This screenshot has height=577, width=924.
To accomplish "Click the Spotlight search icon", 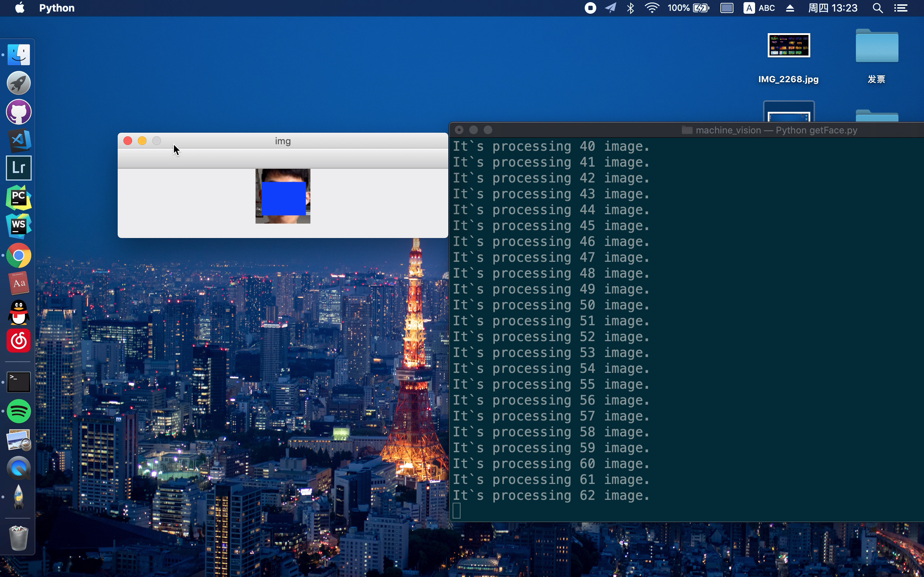I will (880, 8).
